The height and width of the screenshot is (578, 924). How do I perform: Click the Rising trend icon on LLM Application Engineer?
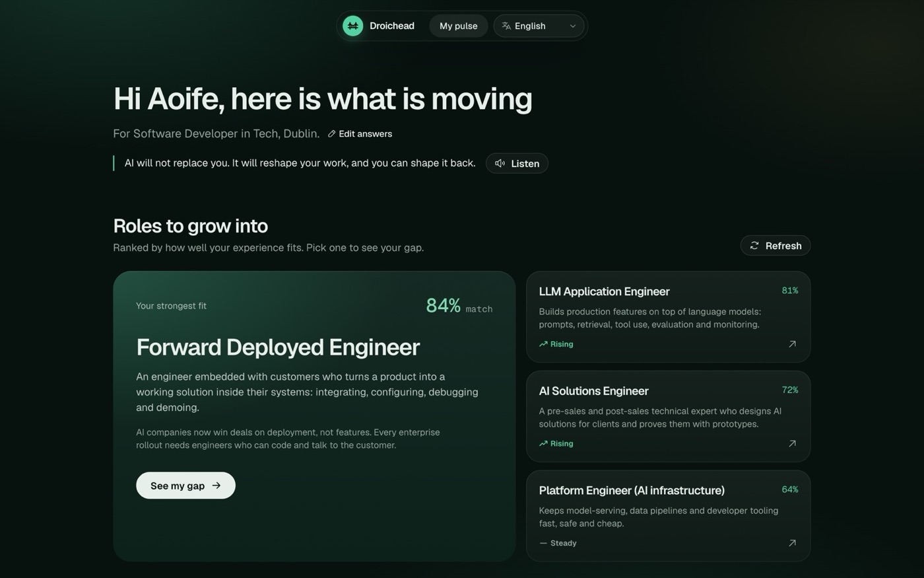point(543,344)
